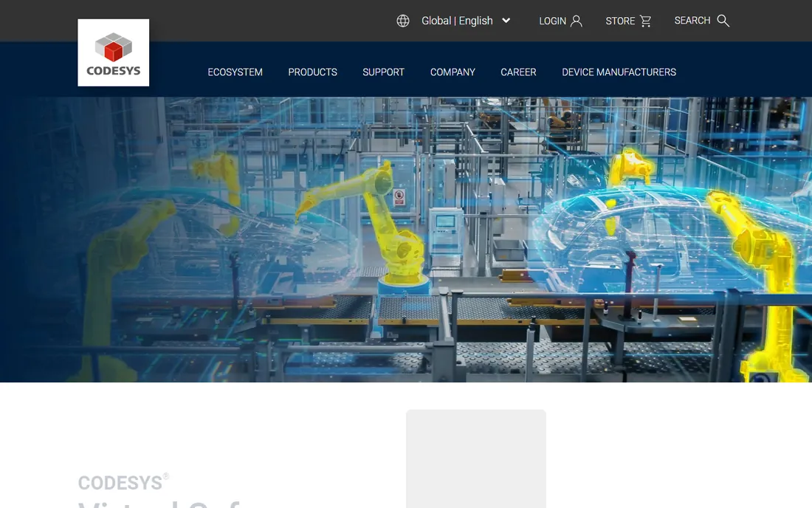The image size is (812, 508).
Task: Click the magnifying glass search icon
Action: pyautogui.click(x=723, y=21)
